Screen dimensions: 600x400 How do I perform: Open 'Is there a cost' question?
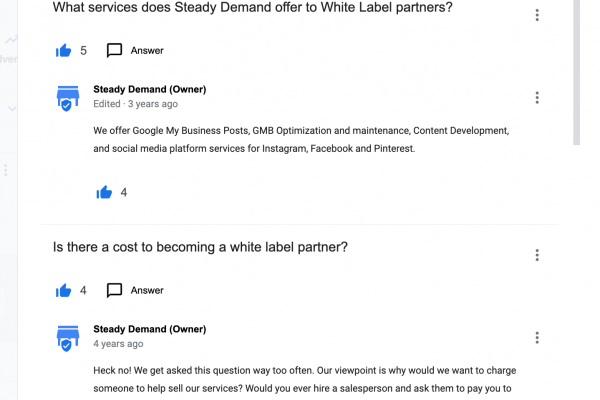coord(200,247)
